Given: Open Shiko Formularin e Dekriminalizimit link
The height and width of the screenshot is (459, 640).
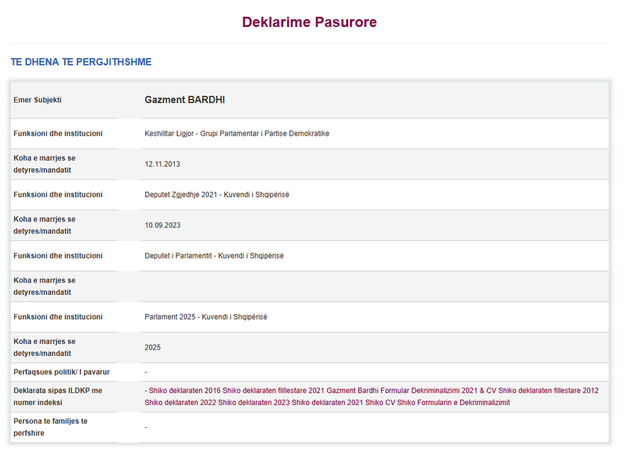Looking at the screenshot, I should (453, 403).
